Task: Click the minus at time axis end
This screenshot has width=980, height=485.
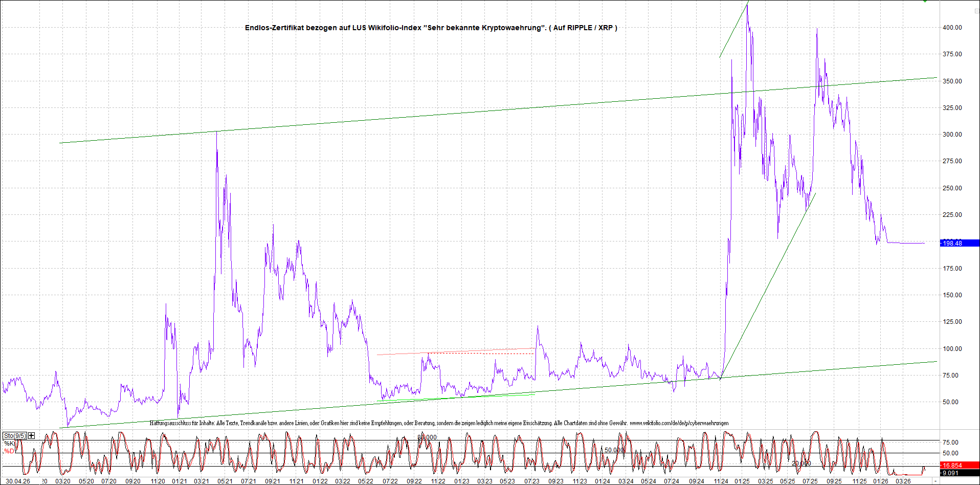Action: point(936,481)
